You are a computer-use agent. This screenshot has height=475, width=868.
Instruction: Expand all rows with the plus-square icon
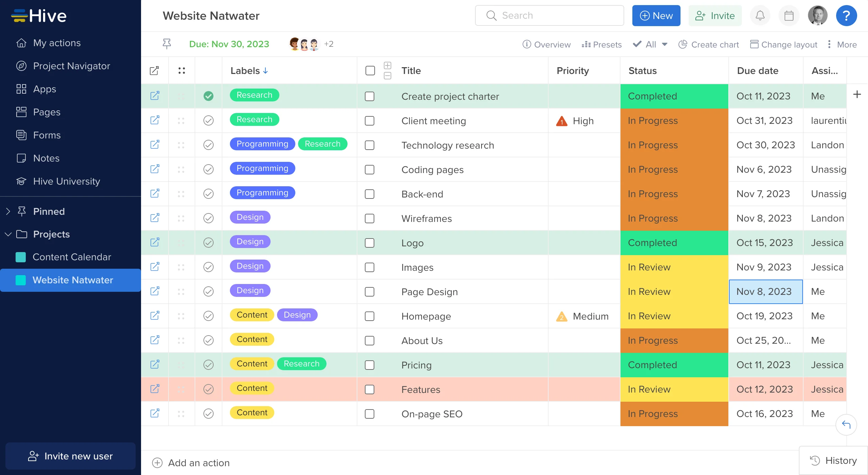click(x=388, y=65)
